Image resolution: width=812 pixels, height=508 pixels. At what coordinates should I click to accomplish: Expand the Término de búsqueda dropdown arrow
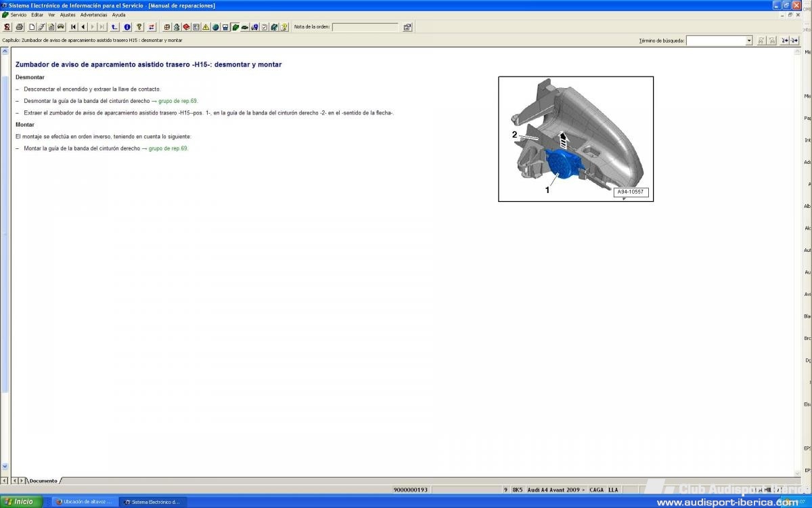click(749, 41)
